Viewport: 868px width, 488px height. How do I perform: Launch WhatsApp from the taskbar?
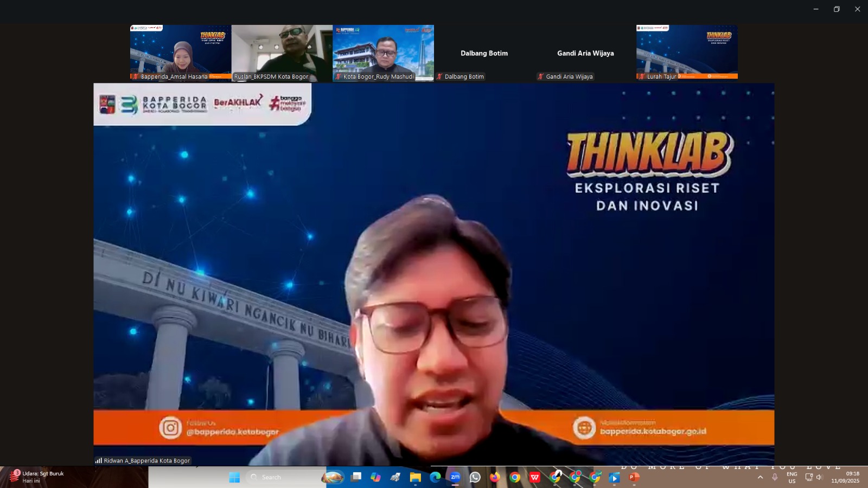475,477
